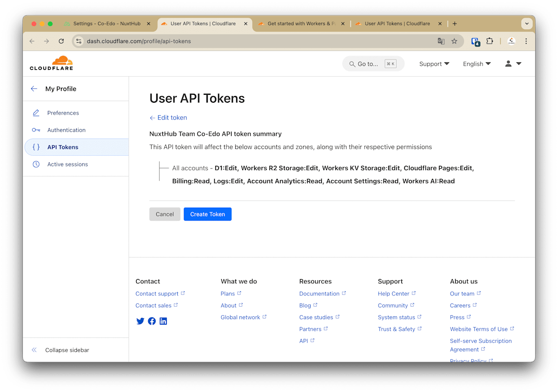Click My Profile sidebar heading
The width and height of the screenshot is (558, 392).
click(61, 89)
